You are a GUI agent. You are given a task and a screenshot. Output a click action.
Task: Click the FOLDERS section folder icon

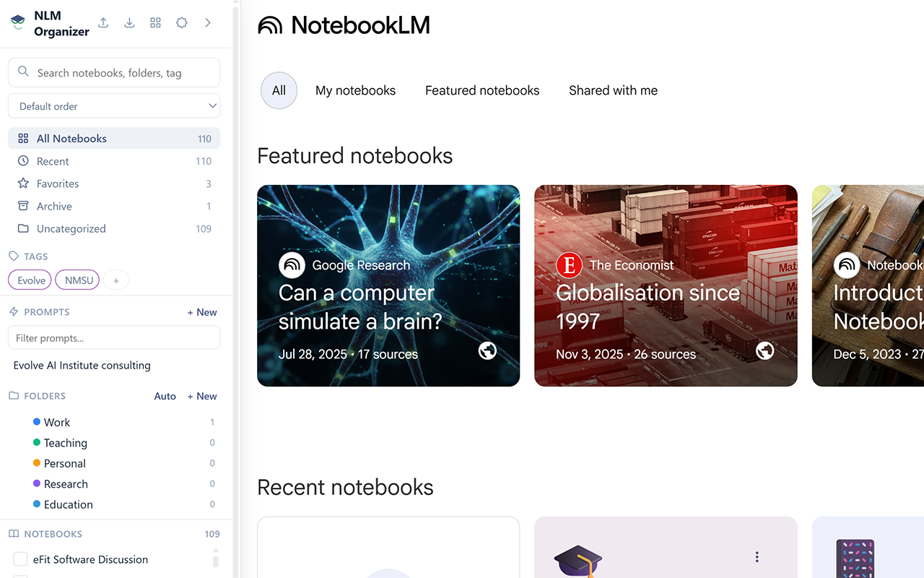[x=14, y=396]
